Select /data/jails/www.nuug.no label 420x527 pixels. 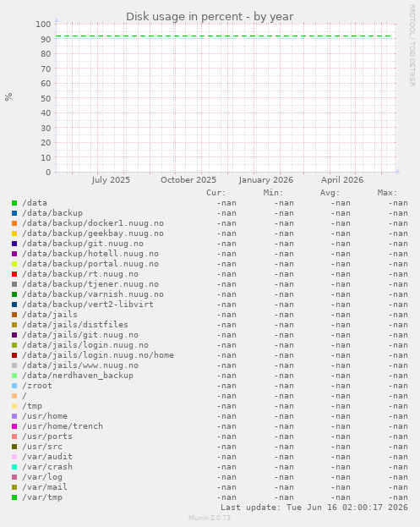click(80, 365)
